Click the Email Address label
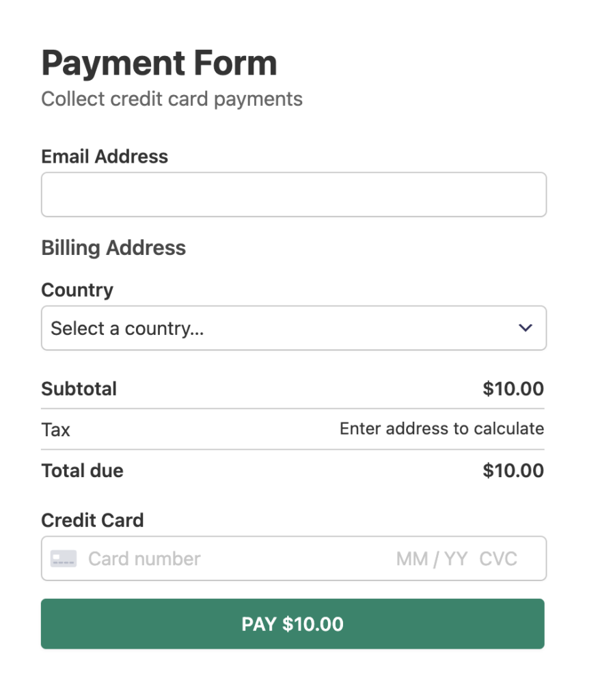This screenshot has width=598, height=700. (104, 157)
